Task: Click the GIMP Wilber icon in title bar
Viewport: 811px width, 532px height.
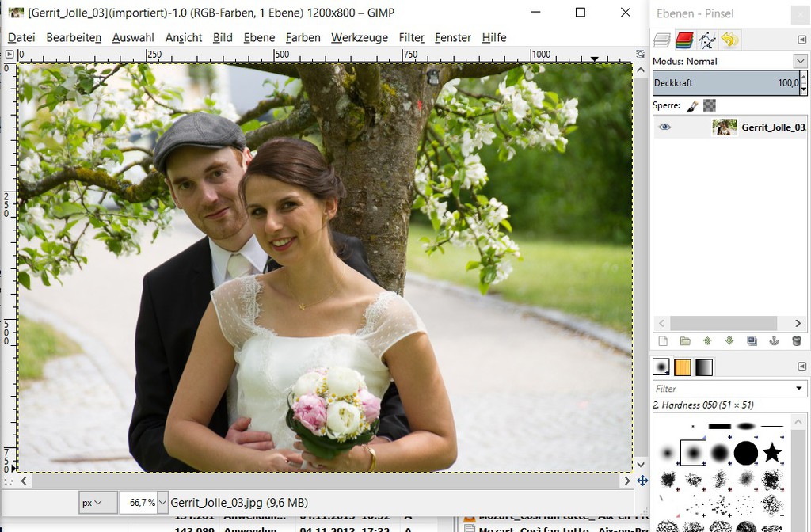Action: click(x=16, y=13)
